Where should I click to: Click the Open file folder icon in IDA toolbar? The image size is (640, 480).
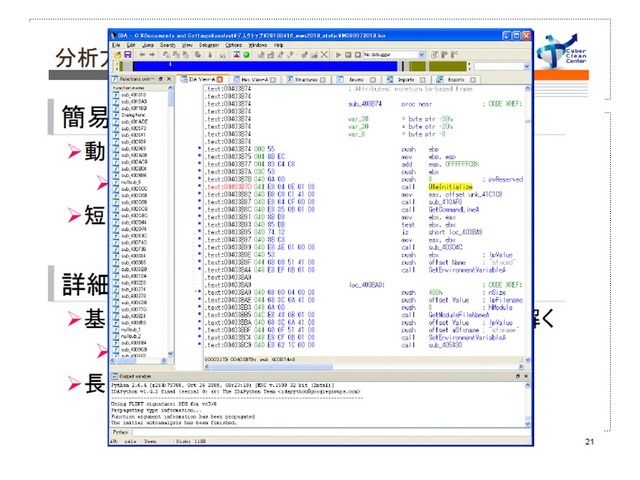118,55
